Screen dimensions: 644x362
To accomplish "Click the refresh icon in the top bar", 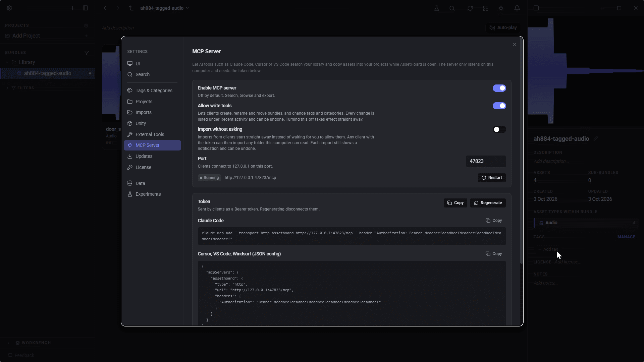I will 470,8.
